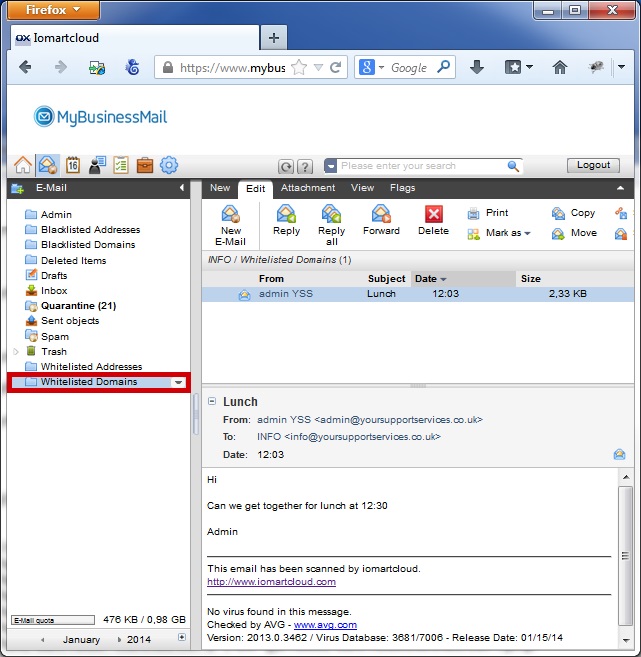Switch to the Flags tab
The height and width of the screenshot is (657, 641).
tap(402, 188)
